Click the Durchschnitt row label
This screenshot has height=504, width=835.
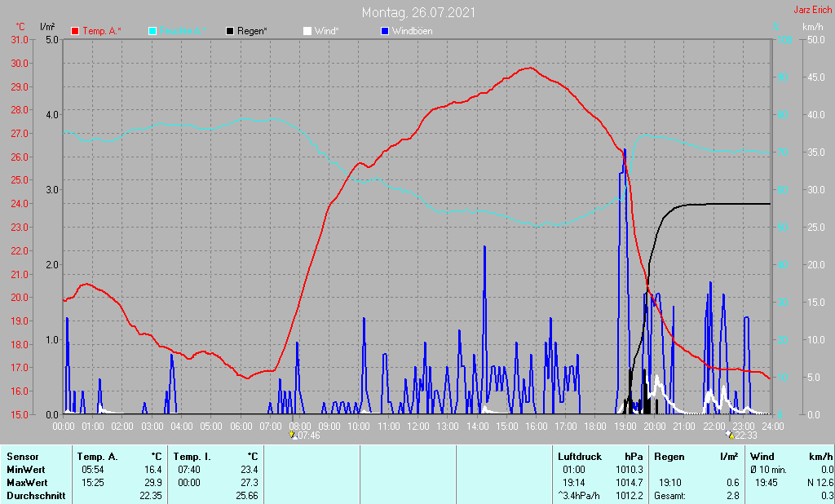point(36,496)
